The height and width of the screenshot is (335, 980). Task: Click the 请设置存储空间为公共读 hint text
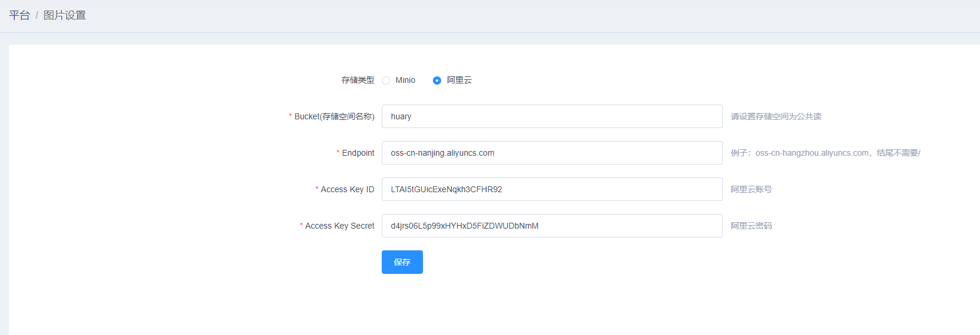click(776, 116)
